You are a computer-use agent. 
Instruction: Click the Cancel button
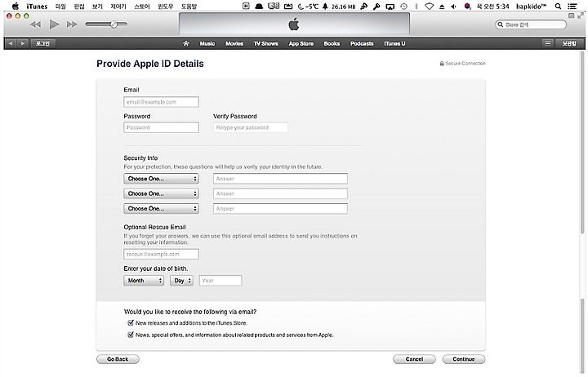[414, 359]
